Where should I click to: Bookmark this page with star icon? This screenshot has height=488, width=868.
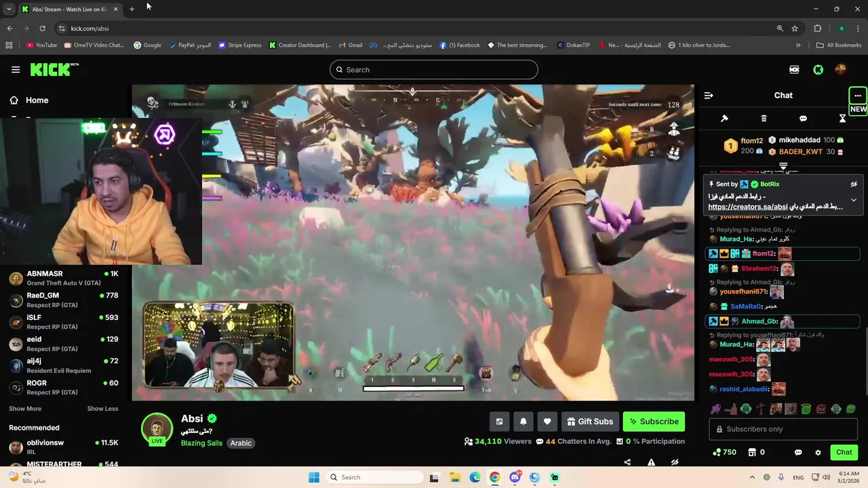tap(795, 28)
